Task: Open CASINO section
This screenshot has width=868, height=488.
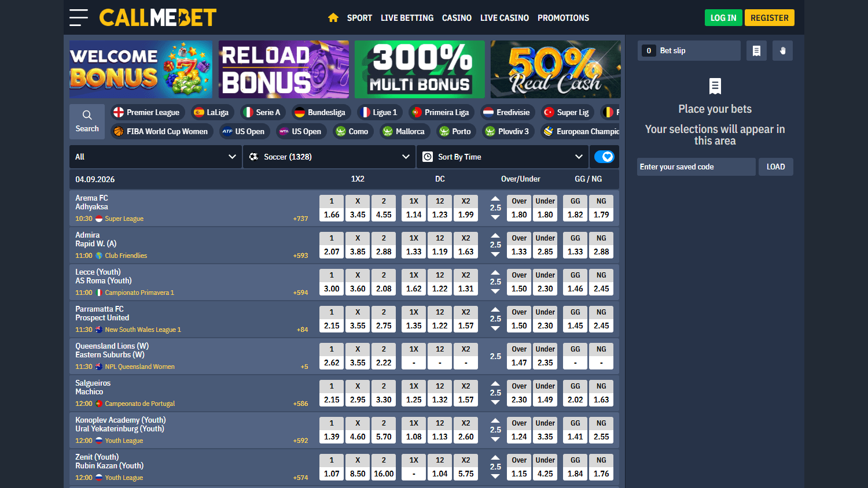Action: pos(457,18)
